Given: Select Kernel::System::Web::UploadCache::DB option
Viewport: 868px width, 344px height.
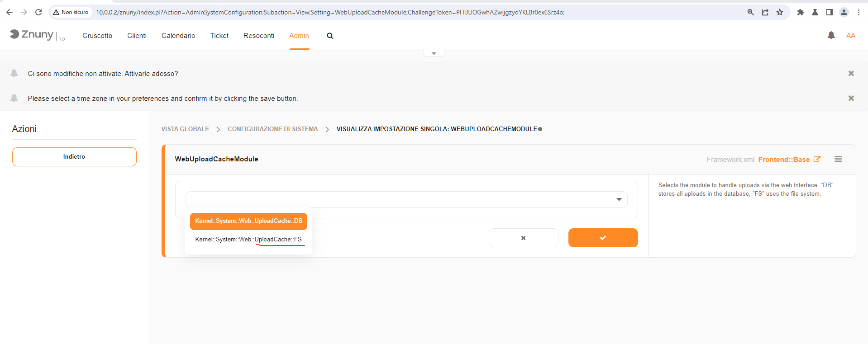Looking at the screenshot, I should [248, 221].
